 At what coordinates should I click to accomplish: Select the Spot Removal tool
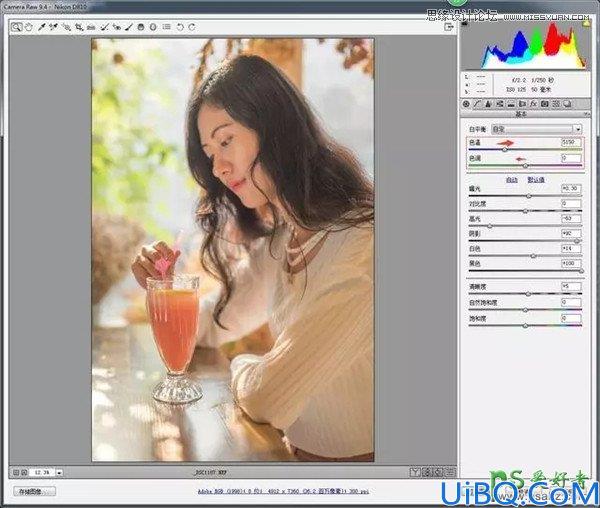104,27
